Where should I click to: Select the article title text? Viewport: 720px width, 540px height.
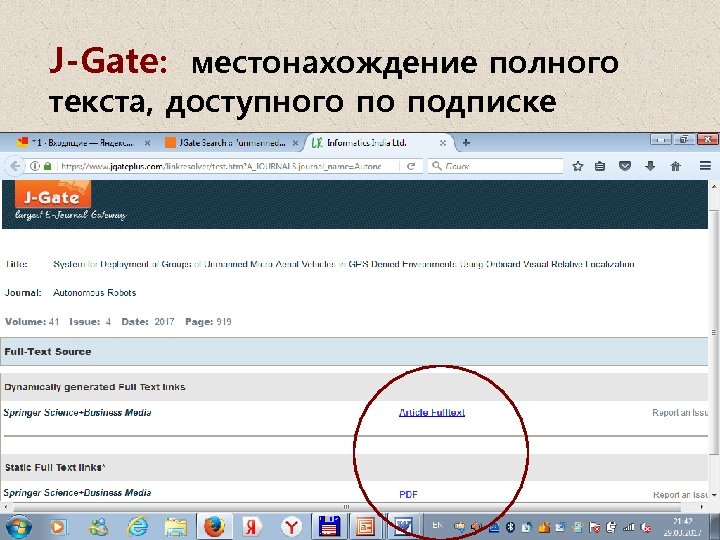343,264
